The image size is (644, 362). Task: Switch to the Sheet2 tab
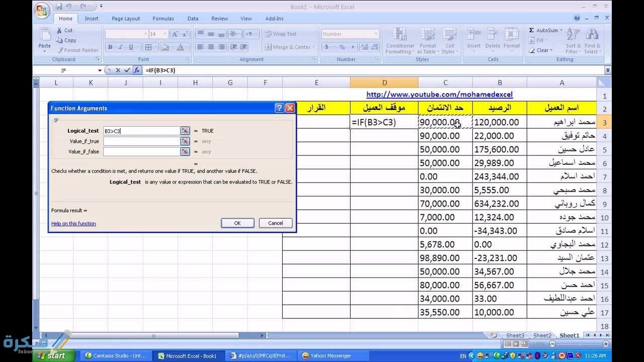pyautogui.click(x=542, y=335)
